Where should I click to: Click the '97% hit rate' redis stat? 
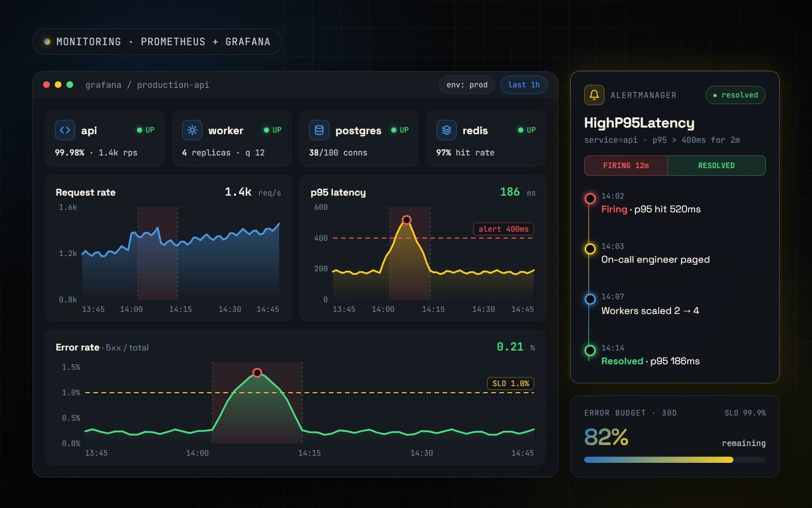click(465, 152)
